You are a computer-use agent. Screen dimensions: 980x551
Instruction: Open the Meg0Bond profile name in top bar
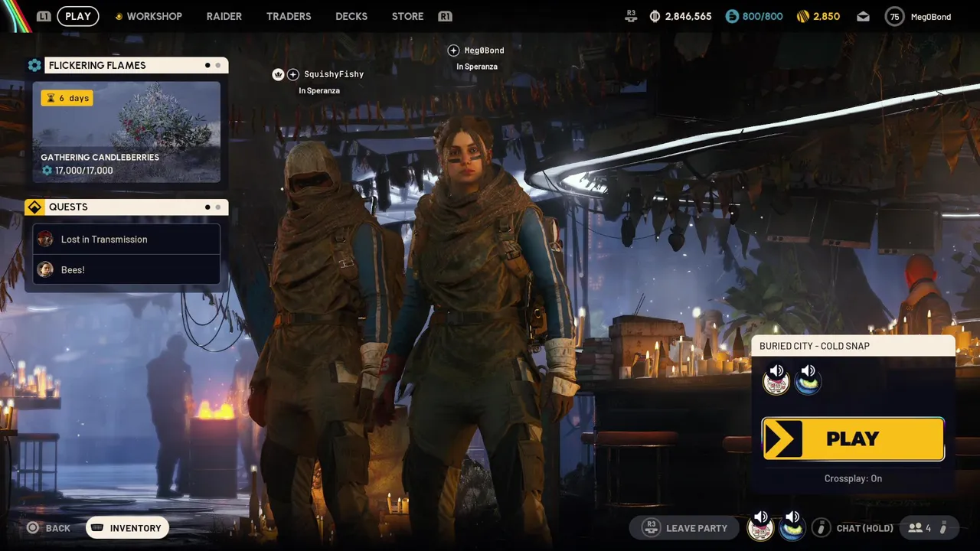click(931, 17)
